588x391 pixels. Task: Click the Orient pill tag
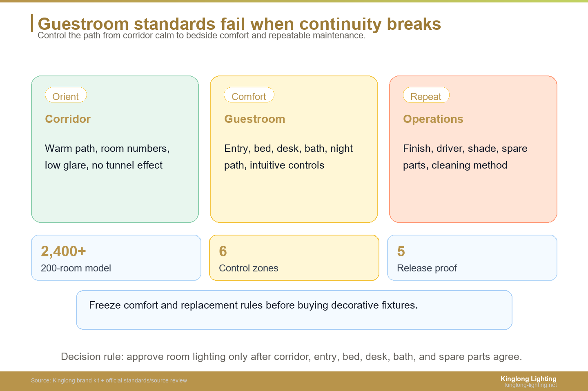66,95
